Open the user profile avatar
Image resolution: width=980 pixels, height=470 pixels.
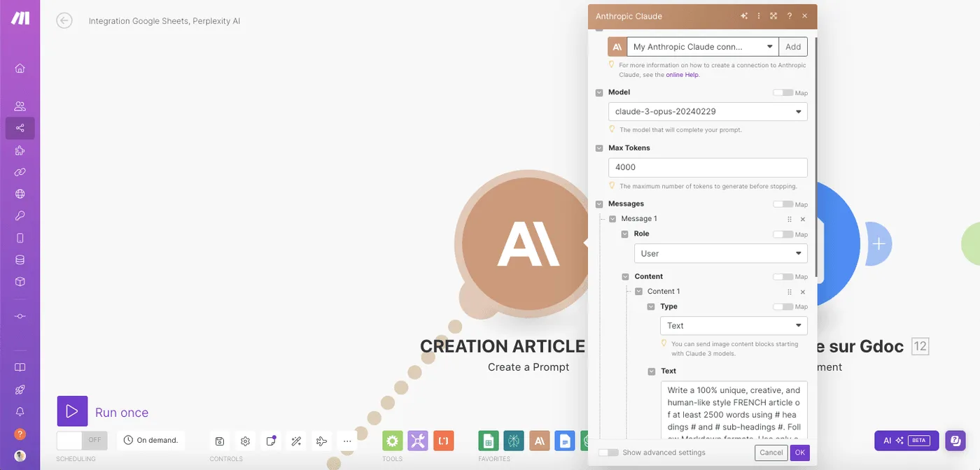click(x=20, y=455)
